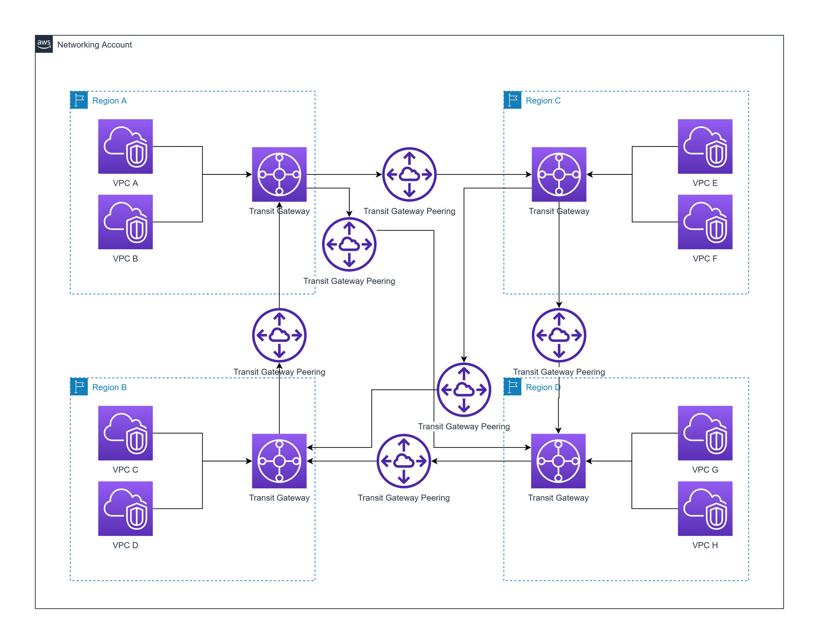This screenshot has height=644, width=819.
Task: Click the Region D Transit Gateway icon
Action: [x=558, y=461]
